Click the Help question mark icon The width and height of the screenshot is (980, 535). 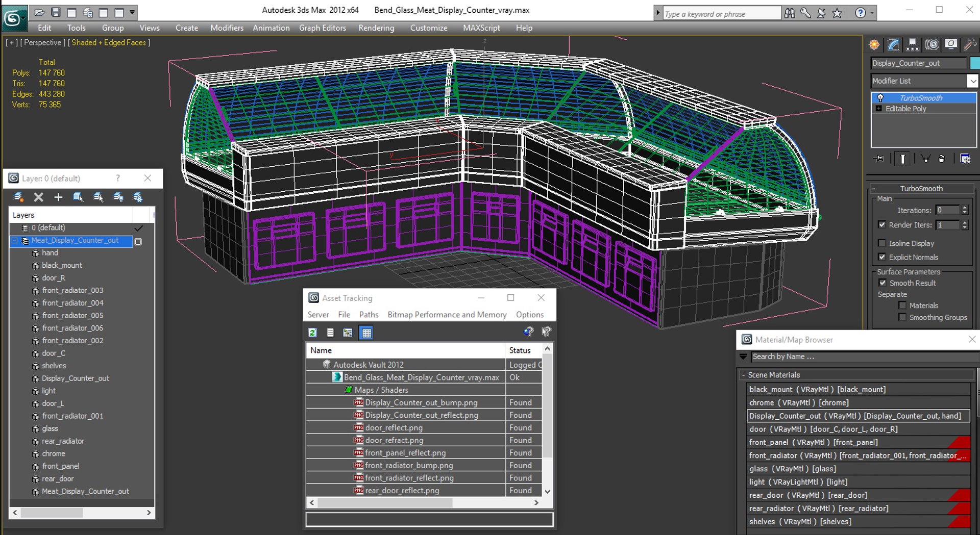click(861, 13)
